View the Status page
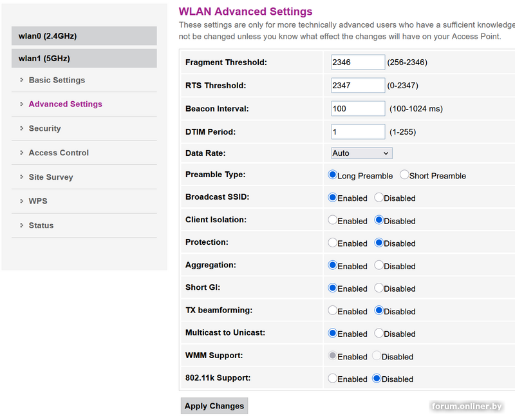Viewport: 515px width, 420px height. [x=41, y=225]
